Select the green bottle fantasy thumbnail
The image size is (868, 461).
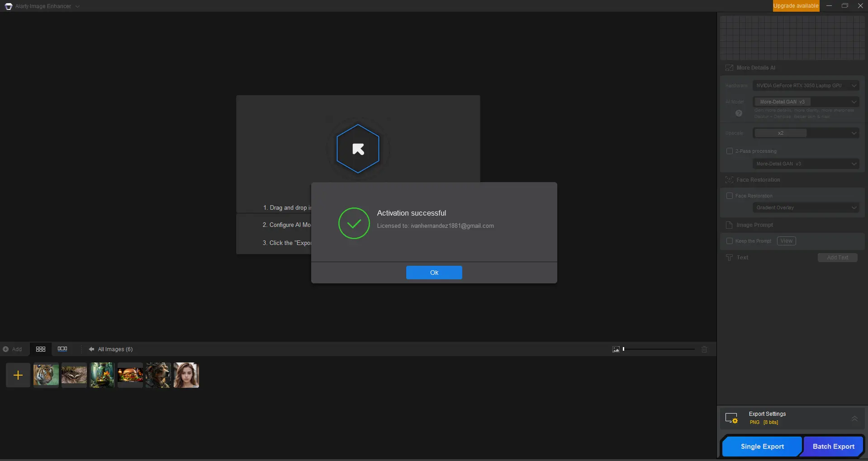pos(102,375)
